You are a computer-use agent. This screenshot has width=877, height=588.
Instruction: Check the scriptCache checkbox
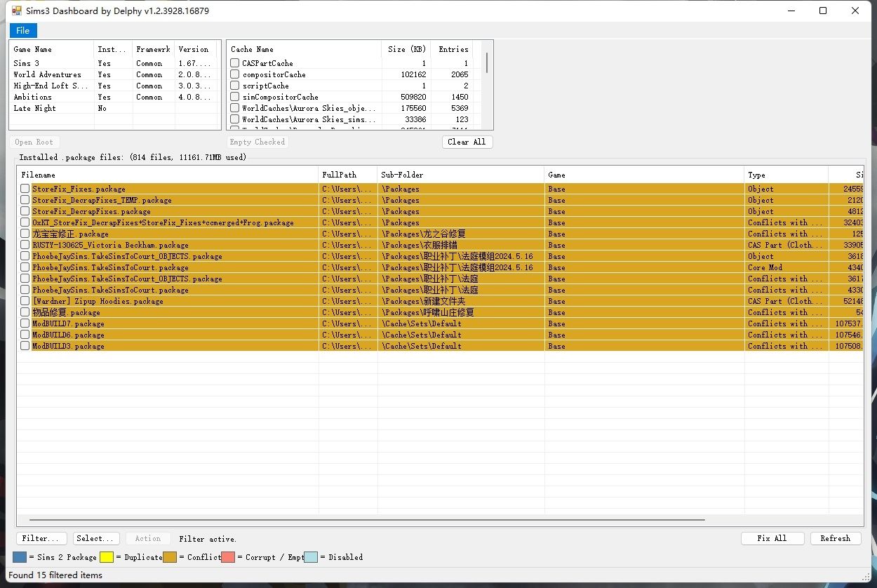(235, 86)
